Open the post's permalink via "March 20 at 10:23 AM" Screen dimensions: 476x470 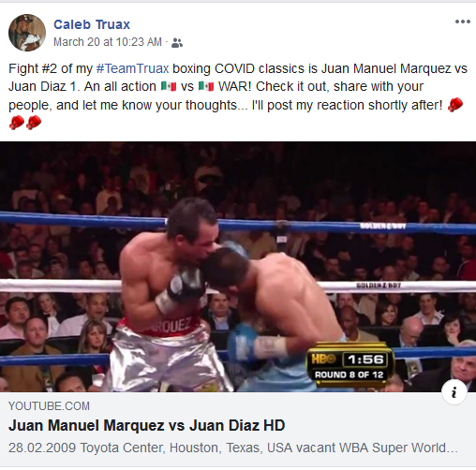point(108,42)
